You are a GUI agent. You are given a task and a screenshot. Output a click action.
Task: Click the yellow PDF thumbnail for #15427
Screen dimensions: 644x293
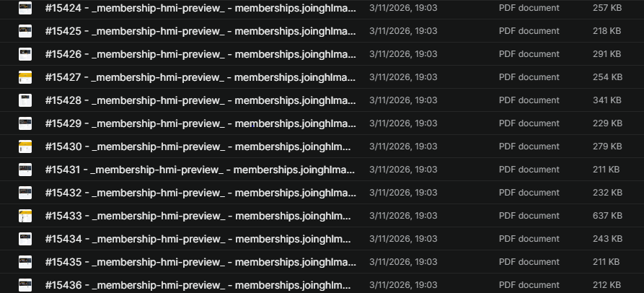25,77
